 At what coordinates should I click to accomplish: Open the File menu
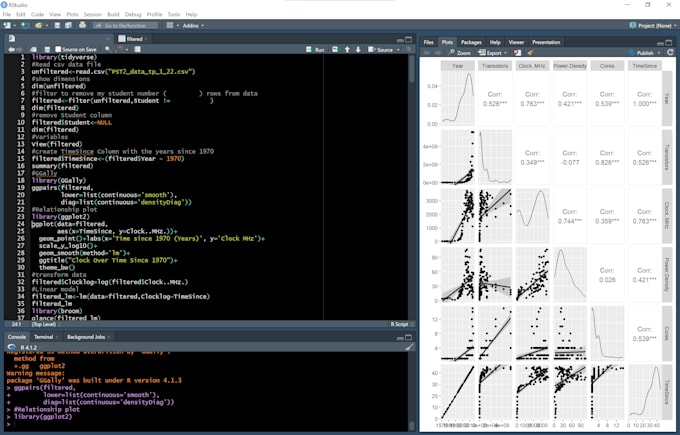pyautogui.click(x=7, y=14)
